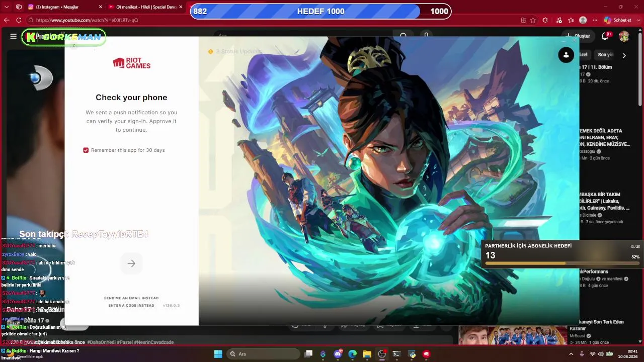The height and width of the screenshot is (362, 644).
Task: Open the browser tab search dropdown
Action: tap(6, 7)
